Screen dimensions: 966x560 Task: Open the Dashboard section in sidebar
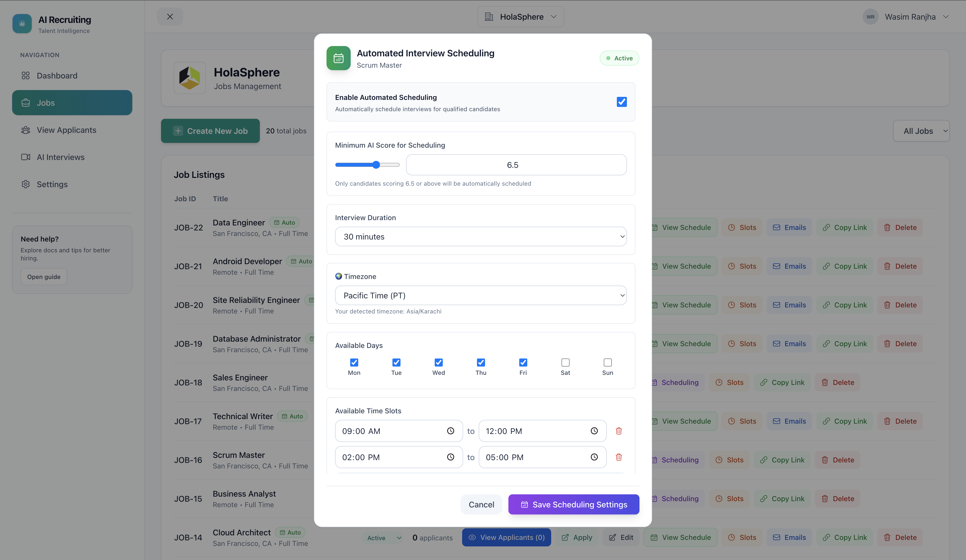57,75
